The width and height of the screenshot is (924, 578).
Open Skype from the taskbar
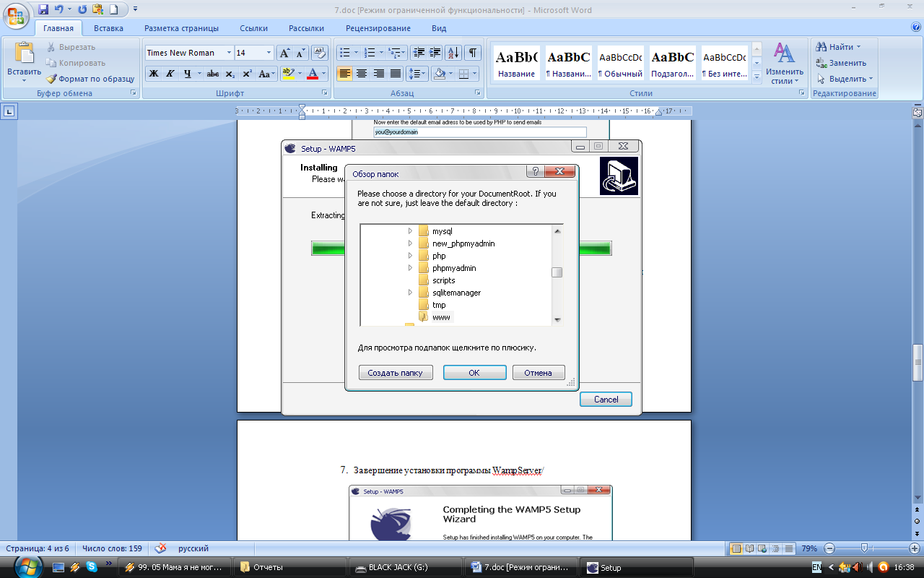click(92, 567)
